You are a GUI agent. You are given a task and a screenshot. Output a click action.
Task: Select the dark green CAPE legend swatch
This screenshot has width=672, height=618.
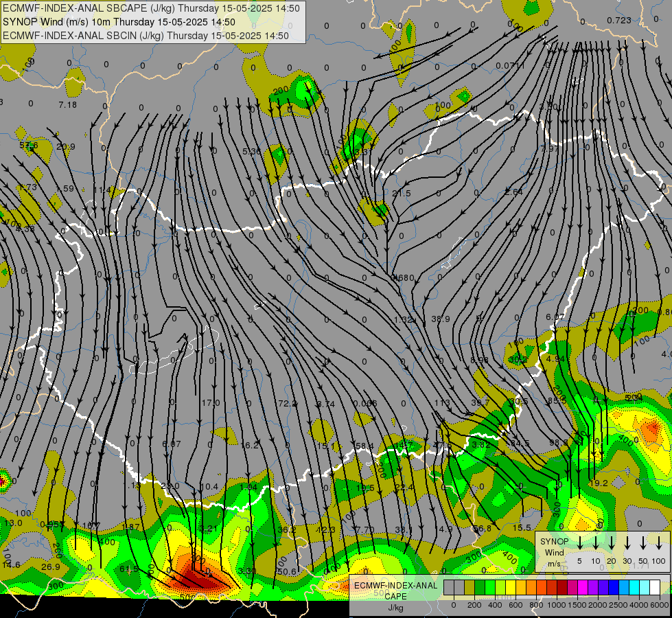pos(480,588)
